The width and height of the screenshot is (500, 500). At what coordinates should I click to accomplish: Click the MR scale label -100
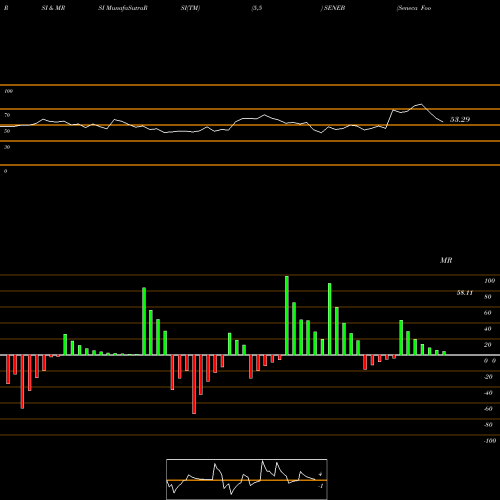489,441
